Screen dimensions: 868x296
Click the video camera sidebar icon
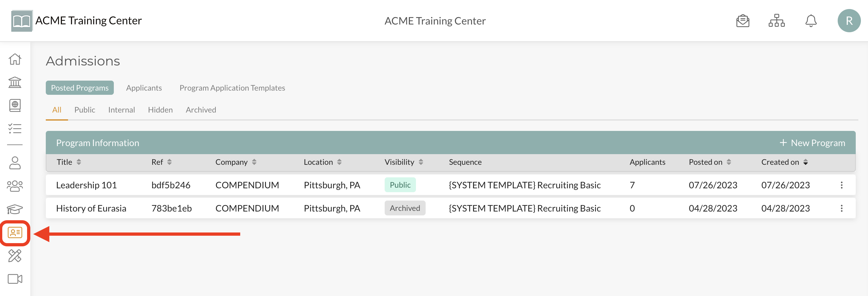(x=15, y=279)
